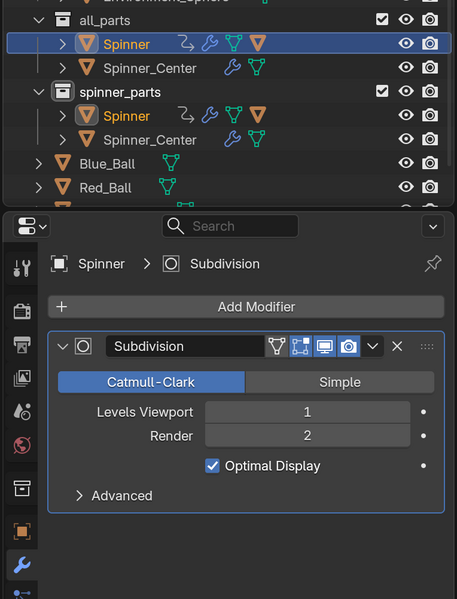This screenshot has width=457, height=599.
Task: Open the Tool properties tab
Action: click(22, 268)
